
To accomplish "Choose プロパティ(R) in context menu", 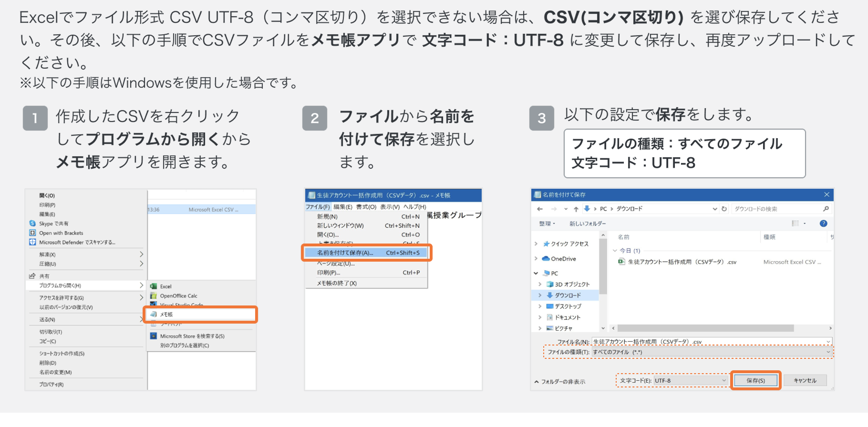I will click(x=52, y=385).
